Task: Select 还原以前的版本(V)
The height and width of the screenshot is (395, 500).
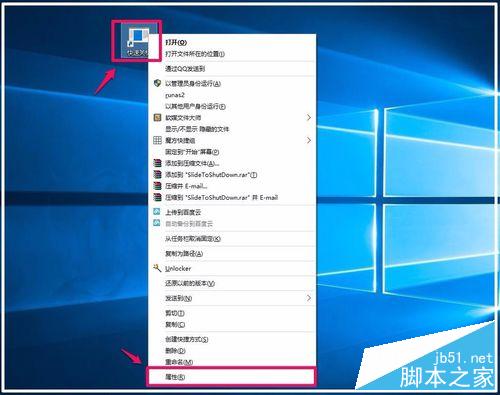Action: (x=190, y=283)
